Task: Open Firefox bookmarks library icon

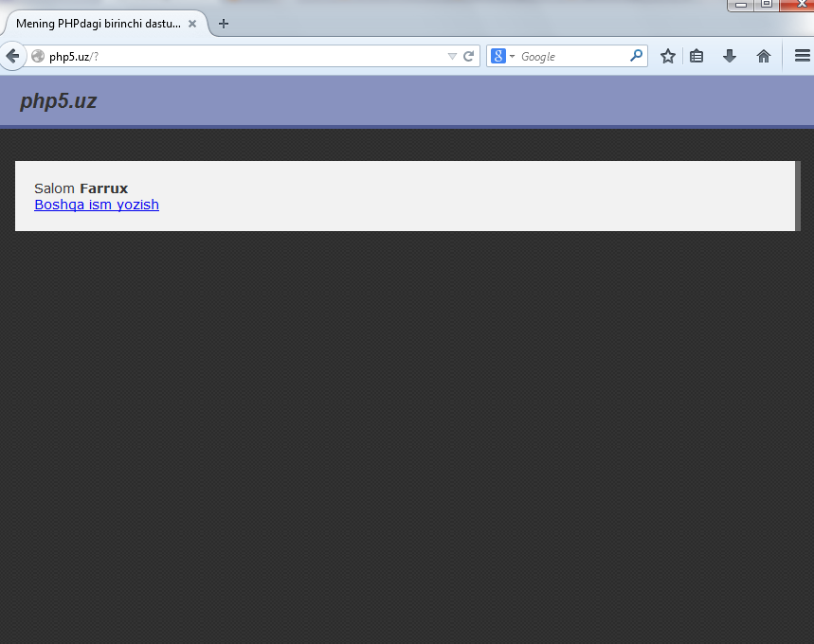Action: click(696, 56)
